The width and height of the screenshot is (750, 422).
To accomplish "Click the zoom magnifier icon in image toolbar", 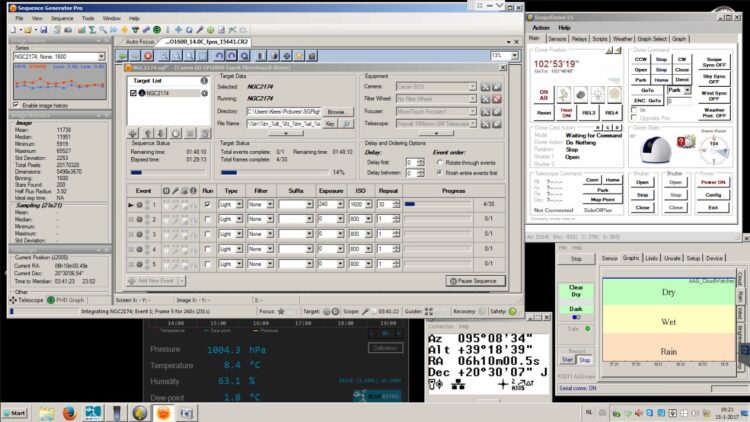I will point(164,56).
